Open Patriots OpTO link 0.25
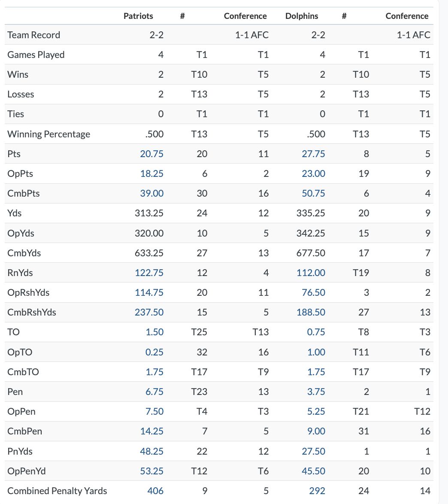 click(x=154, y=352)
